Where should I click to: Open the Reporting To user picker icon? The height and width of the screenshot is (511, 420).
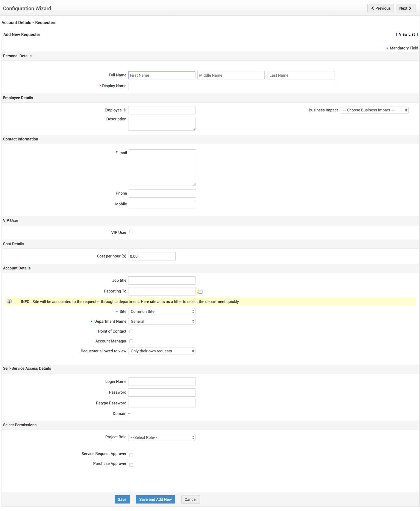(x=200, y=292)
